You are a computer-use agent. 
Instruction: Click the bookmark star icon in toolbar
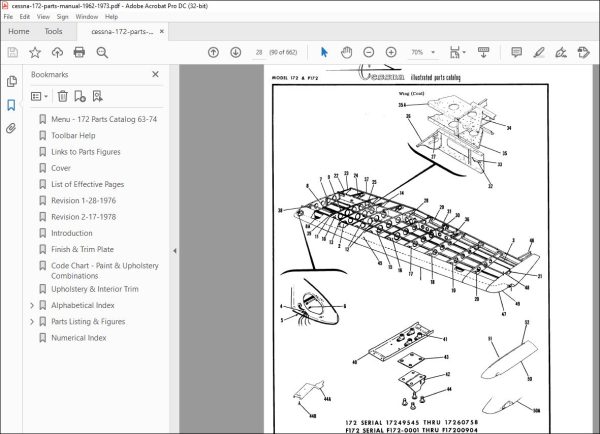pos(35,52)
